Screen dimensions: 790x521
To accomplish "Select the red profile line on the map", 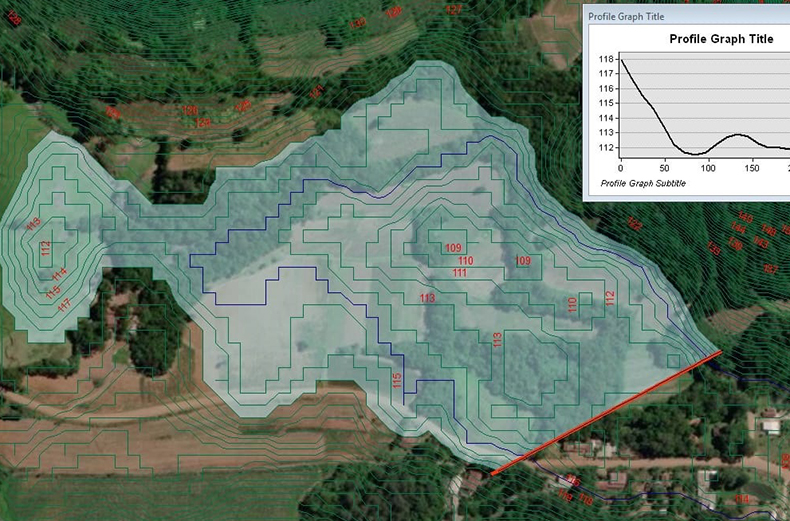I will pos(606,411).
